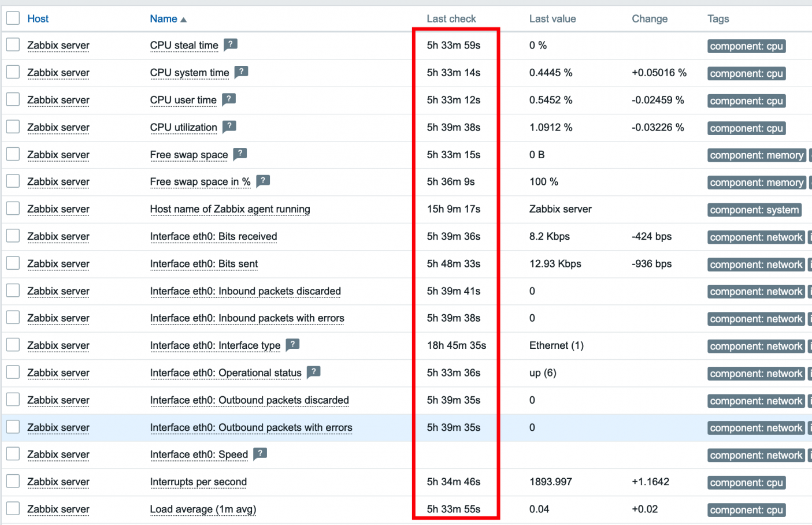Click the Host name of Zabbix agent running link

(230, 209)
